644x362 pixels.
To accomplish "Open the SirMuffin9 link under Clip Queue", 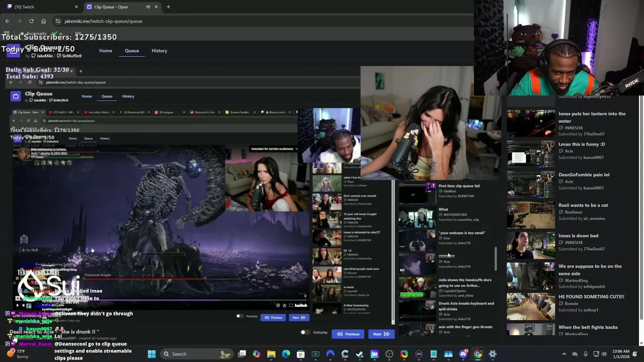I will [69, 56].
